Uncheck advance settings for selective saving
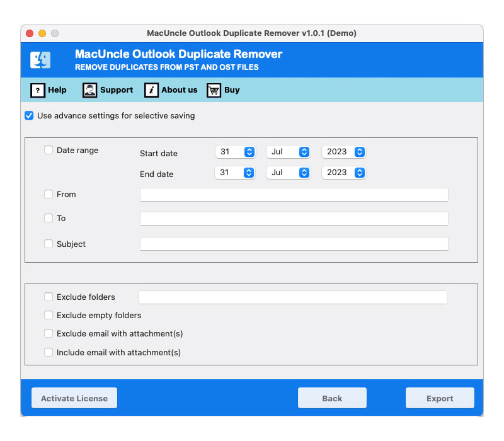 pyautogui.click(x=28, y=115)
